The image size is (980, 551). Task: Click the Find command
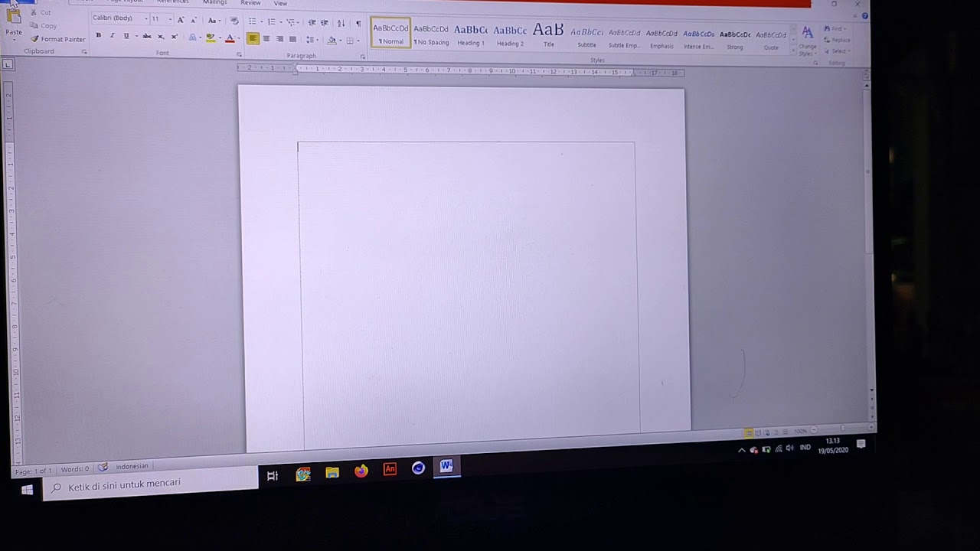(x=836, y=29)
